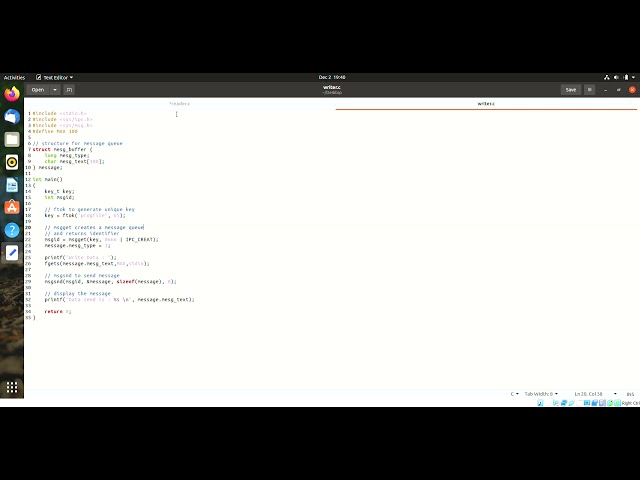Click the int main() line
The image size is (640, 480).
point(47,179)
